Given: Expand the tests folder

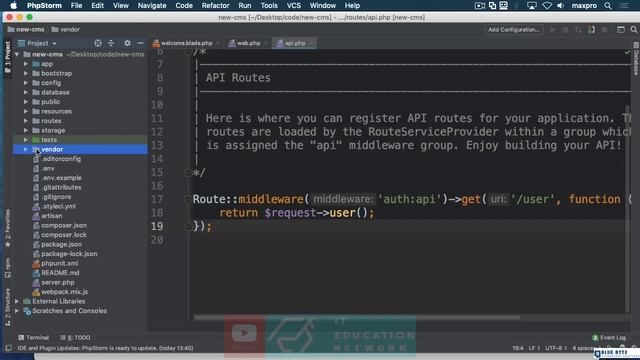Looking at the screenshot, I should point(26,140).
